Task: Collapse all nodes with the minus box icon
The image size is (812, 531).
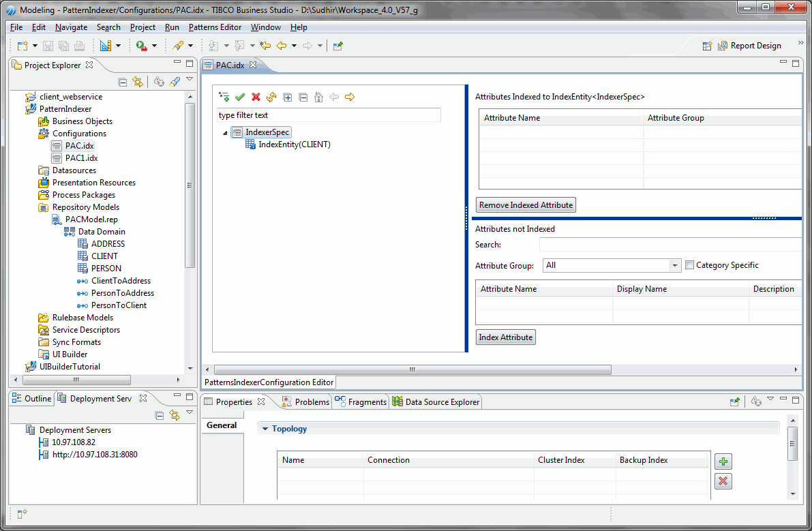Action: click(303, 97)
